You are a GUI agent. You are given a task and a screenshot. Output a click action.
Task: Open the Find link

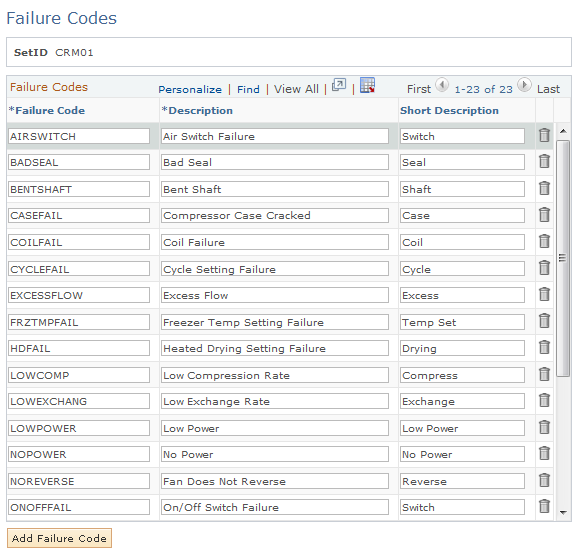tap(248, 89)
